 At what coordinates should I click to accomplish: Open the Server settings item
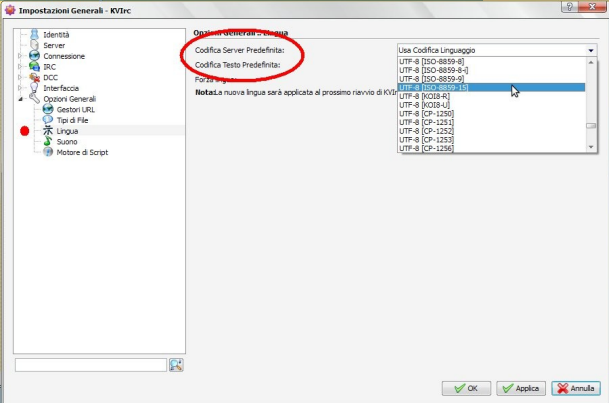54,45
